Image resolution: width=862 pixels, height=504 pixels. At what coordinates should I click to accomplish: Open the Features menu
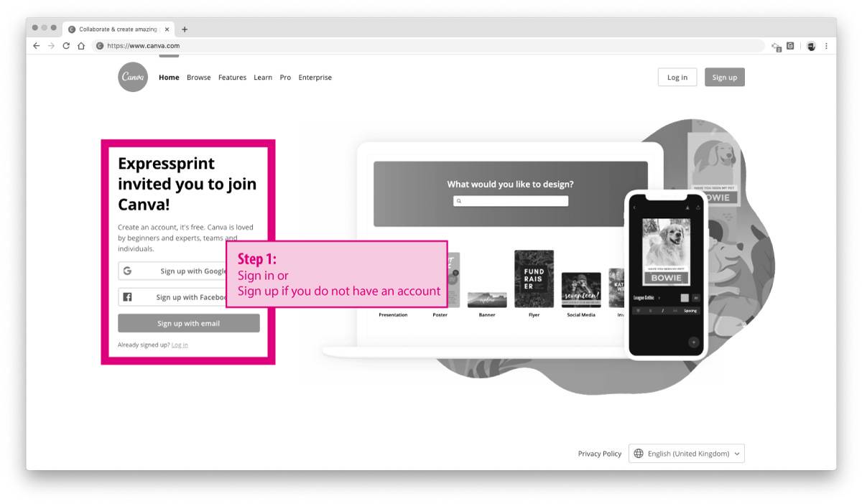(232, 78)
